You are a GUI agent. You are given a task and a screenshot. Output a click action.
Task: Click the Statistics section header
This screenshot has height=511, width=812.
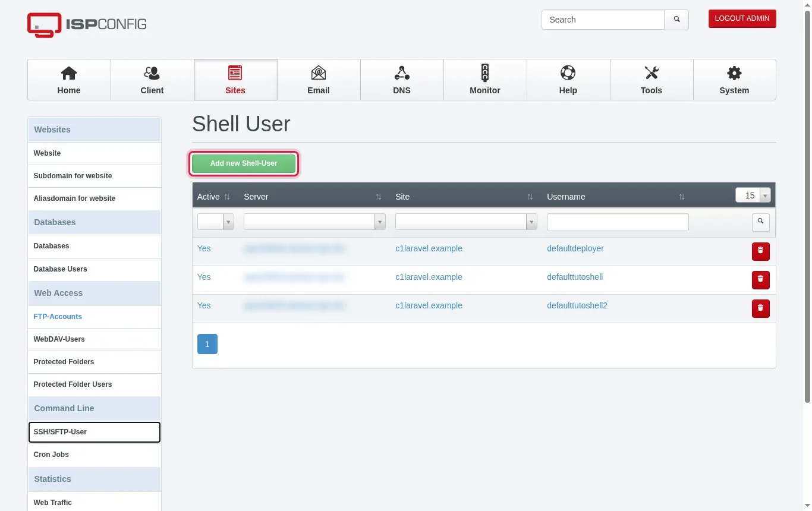[x=95, y=479]
